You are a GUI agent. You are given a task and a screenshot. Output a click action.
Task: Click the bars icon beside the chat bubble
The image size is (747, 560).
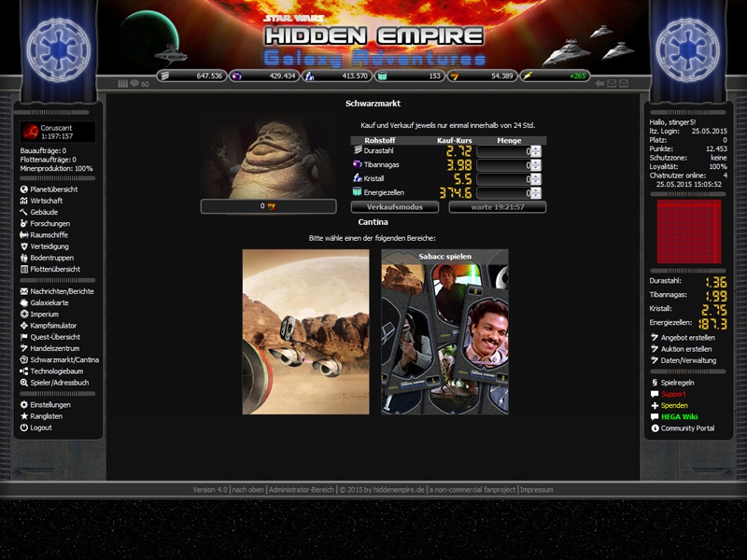point(123,83)
